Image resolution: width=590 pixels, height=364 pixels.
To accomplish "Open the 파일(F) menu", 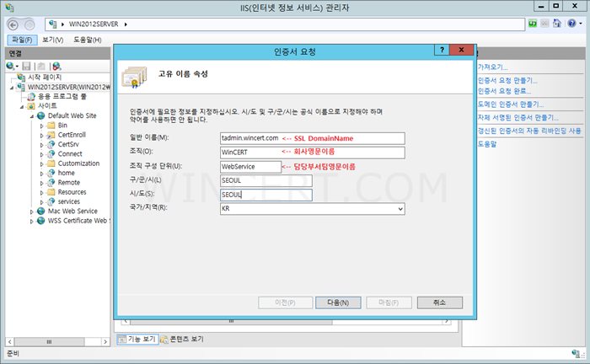I will tap(22, 40).
